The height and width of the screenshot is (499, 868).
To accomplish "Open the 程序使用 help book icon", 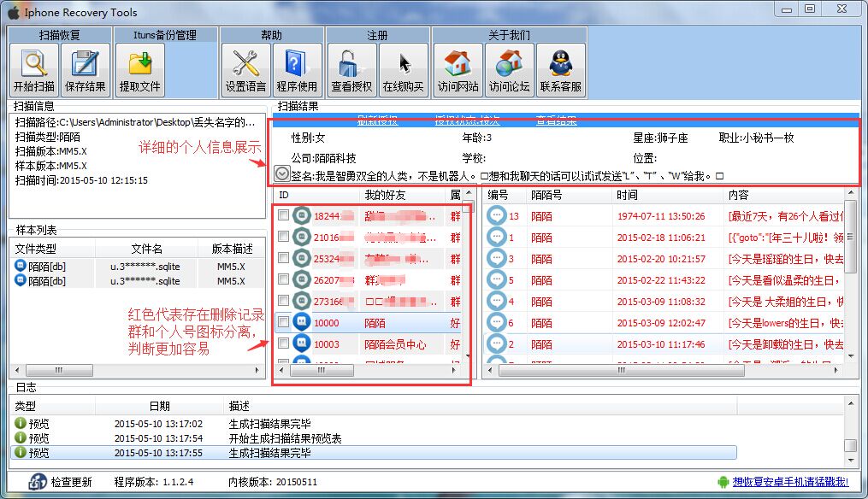I will [297, 70].
